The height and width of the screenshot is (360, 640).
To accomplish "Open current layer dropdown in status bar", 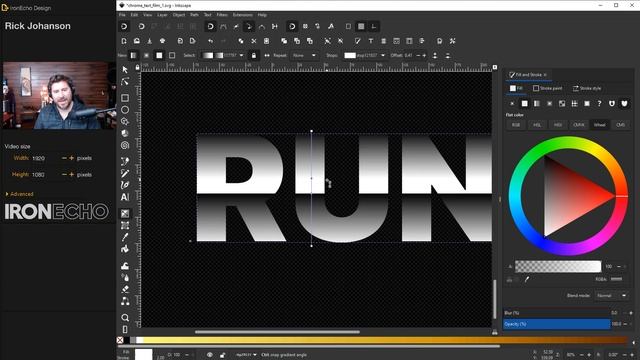I will [247, 355].
